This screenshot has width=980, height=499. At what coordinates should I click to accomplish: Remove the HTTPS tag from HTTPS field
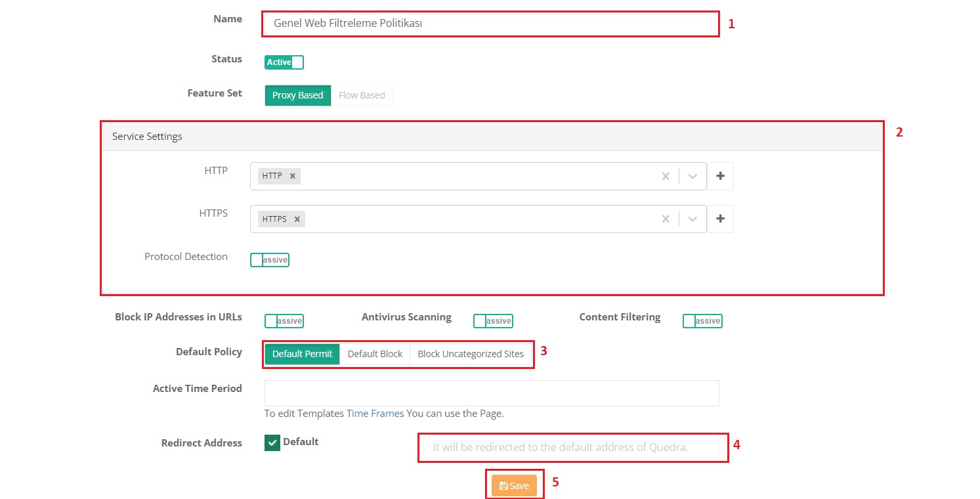(x=297, y=219)
